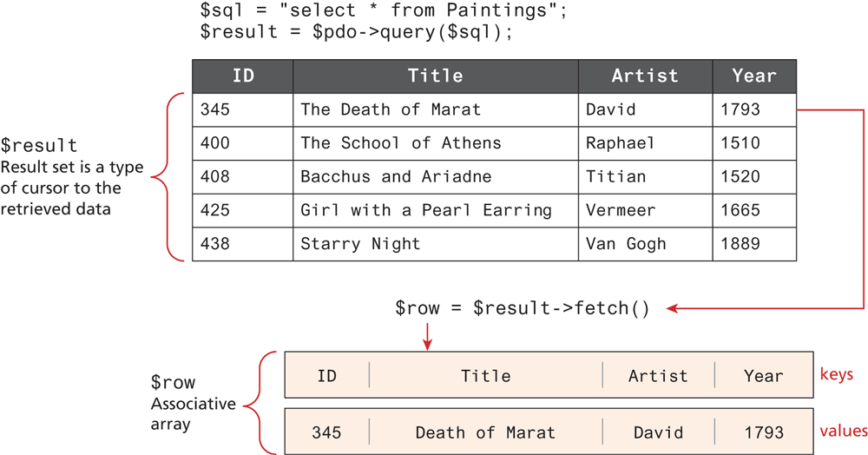Select the year 1520 for Titian
Viewport: 868px width, 455px height.
pos(740,176)
